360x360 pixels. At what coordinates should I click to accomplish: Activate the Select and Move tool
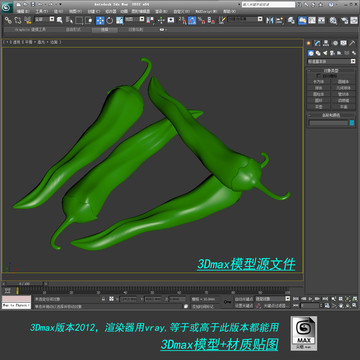[100, 20]
